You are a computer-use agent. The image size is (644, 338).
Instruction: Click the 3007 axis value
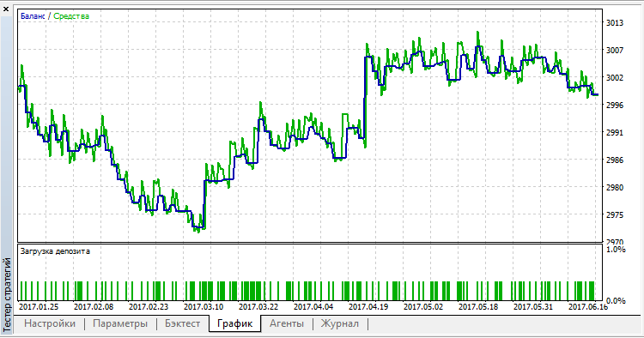615,51
